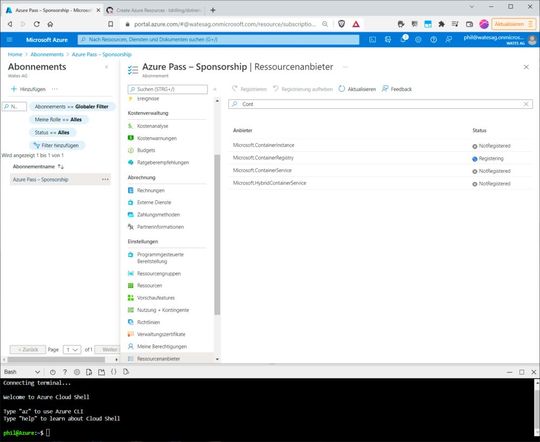The width and height of the screenshot is (540, 442).
Task: Click the resource menu vertical scrollbar
Action: tap(217, 234)
